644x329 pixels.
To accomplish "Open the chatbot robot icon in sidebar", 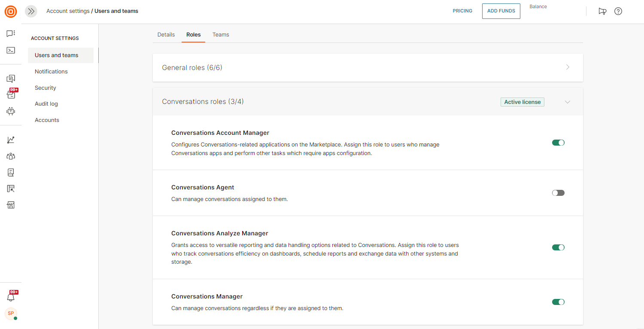I will 11,111.
